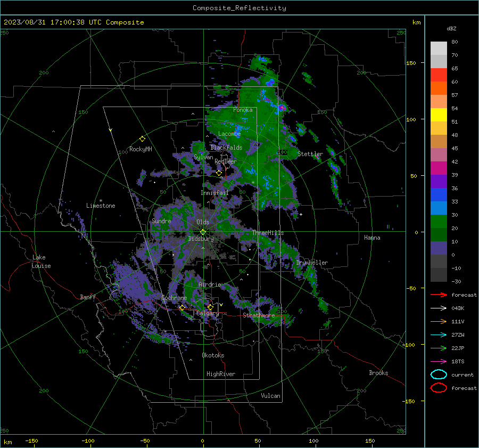Select the royal blue 33-36 dBZ swatch

click(439, 195)
